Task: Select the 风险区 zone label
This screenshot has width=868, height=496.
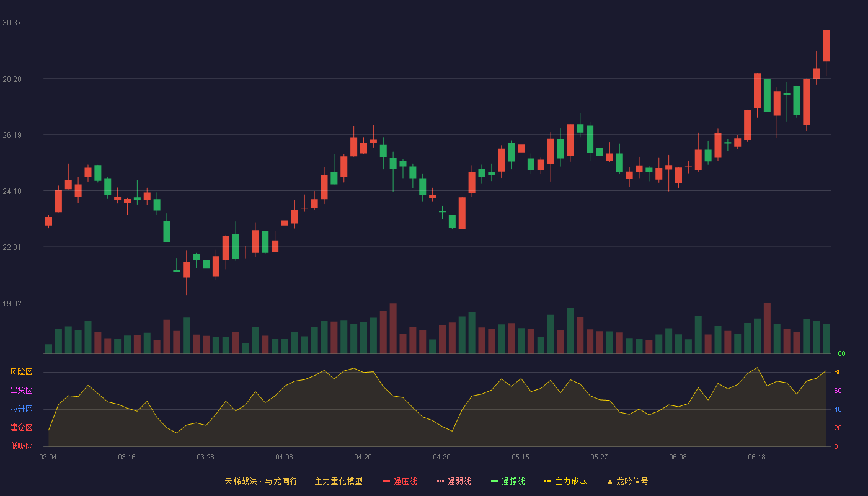Action: (21, 372)
